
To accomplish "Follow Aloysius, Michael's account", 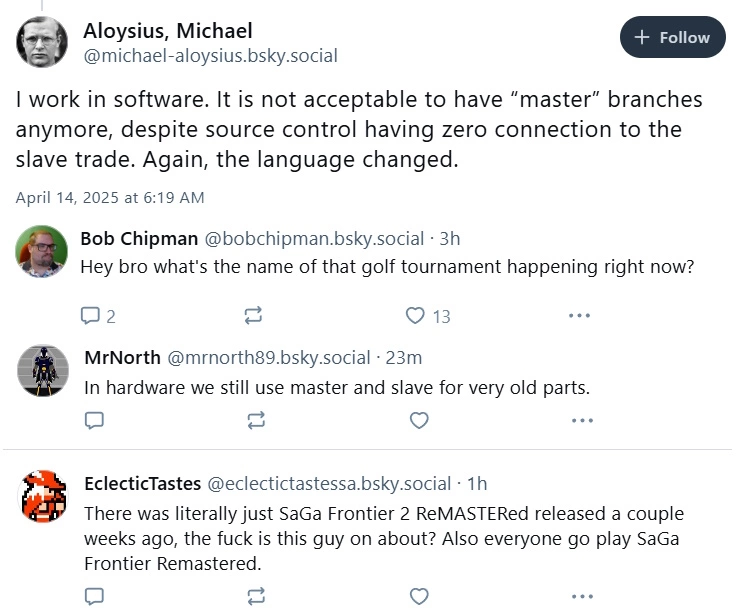I will point(672,37).
